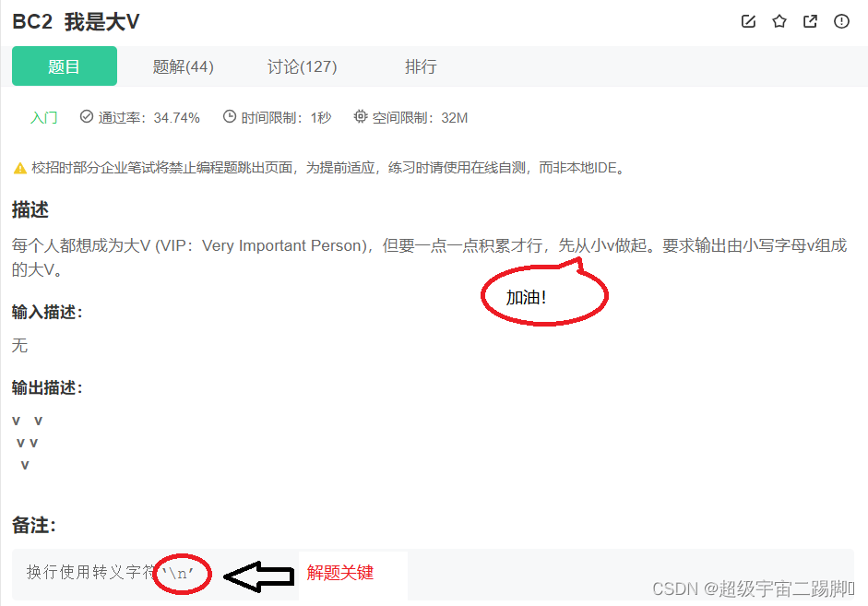Click the time limit clock icon
The image size is (868, 606).
tap(229, 116)
